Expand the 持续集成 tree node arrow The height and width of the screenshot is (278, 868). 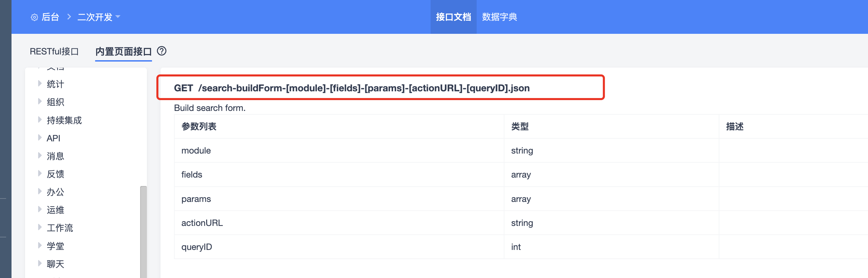tap(40, 119)
